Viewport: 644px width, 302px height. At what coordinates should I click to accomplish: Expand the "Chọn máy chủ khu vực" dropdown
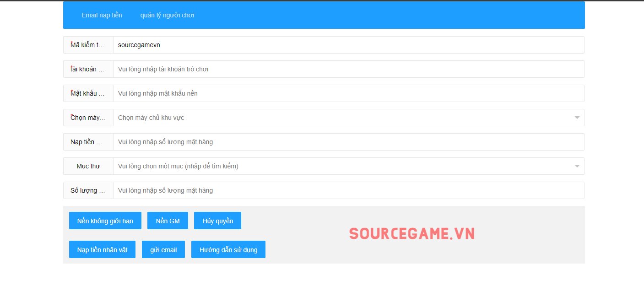coord(349,118)
